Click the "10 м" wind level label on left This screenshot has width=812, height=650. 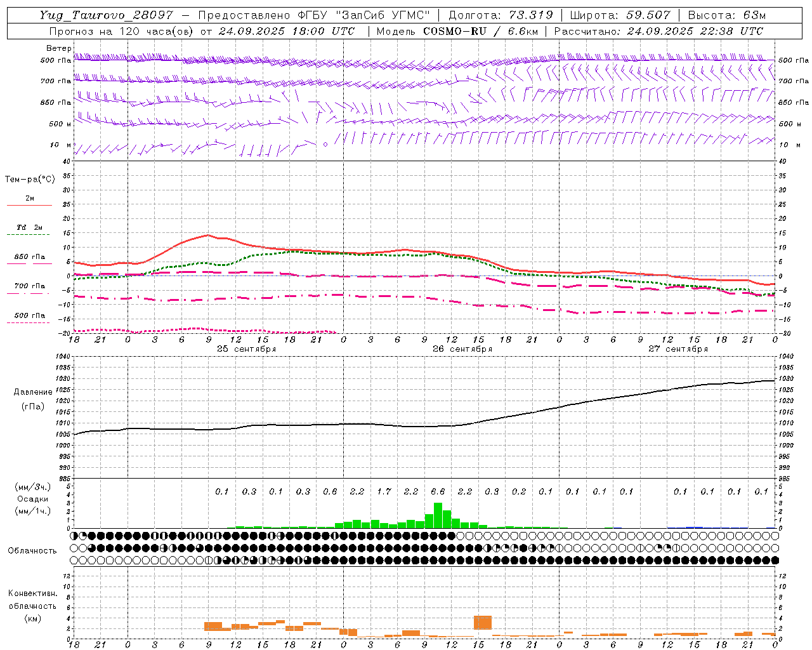pos(61,145)
